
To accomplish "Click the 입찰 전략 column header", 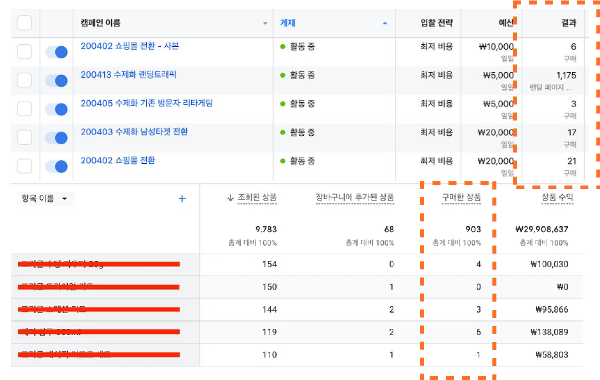I will point(437,23).
